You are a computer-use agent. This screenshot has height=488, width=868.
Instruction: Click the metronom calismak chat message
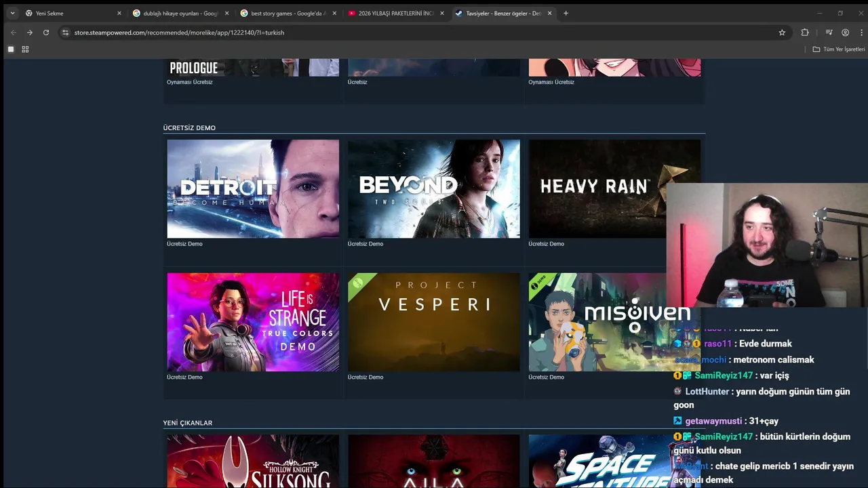pyautogui.click(x=774, y=360)
